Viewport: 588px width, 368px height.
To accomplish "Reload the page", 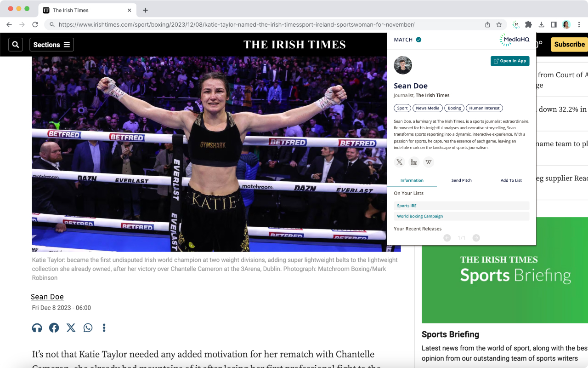I will tap(35, 24).
